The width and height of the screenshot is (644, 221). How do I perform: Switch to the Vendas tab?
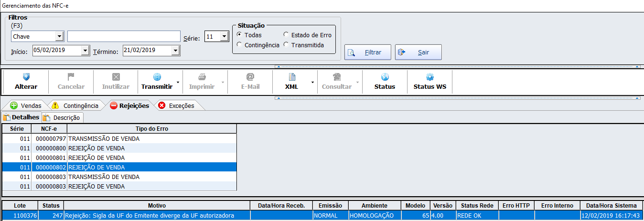tap(26, 105)
